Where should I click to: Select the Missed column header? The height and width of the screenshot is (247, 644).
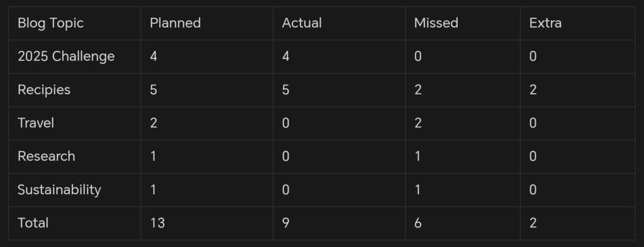[436, 23]
